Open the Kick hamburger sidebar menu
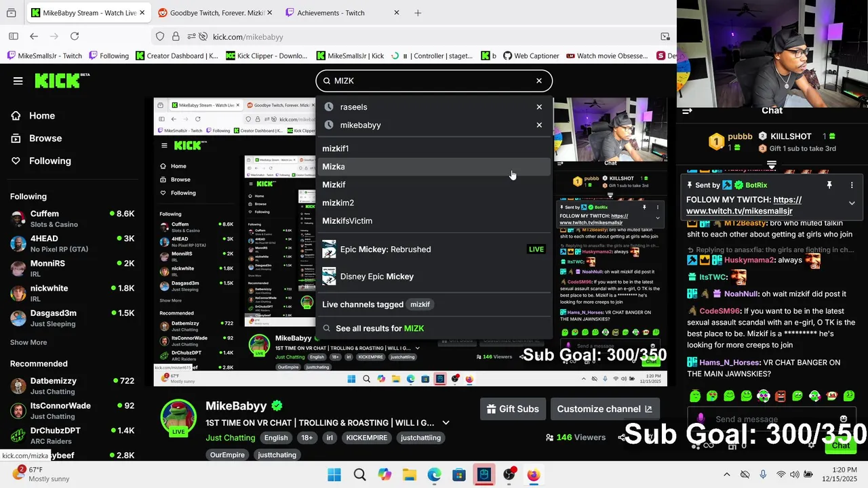The width and height of the screenshot is (868, 488). coord(18,81)
